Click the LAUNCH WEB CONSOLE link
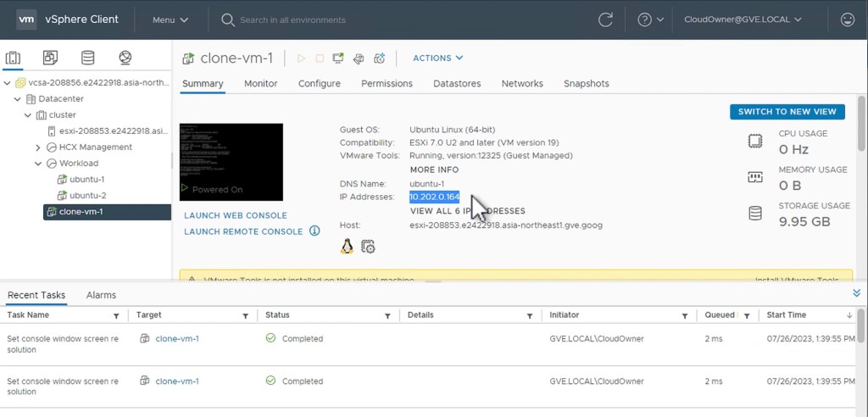This screenshot has height=417, width=868. [x=235, y=215]
